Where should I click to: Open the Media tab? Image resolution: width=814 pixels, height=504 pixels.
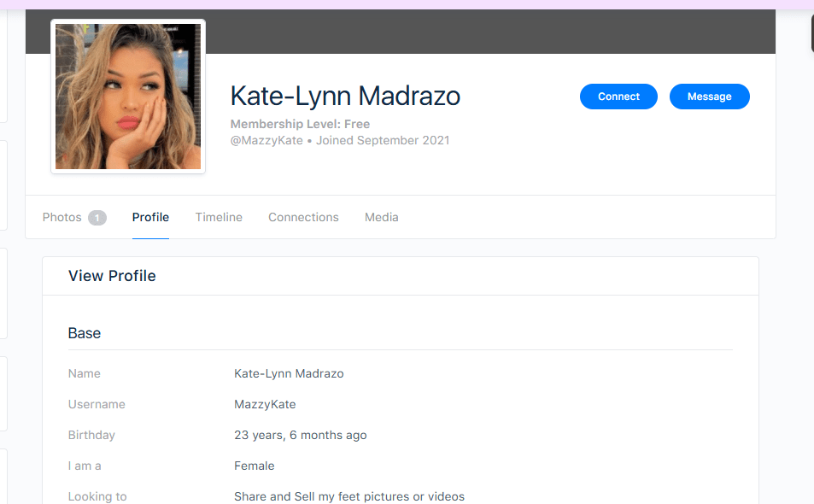pyautogui.click(x=381, y=217)
